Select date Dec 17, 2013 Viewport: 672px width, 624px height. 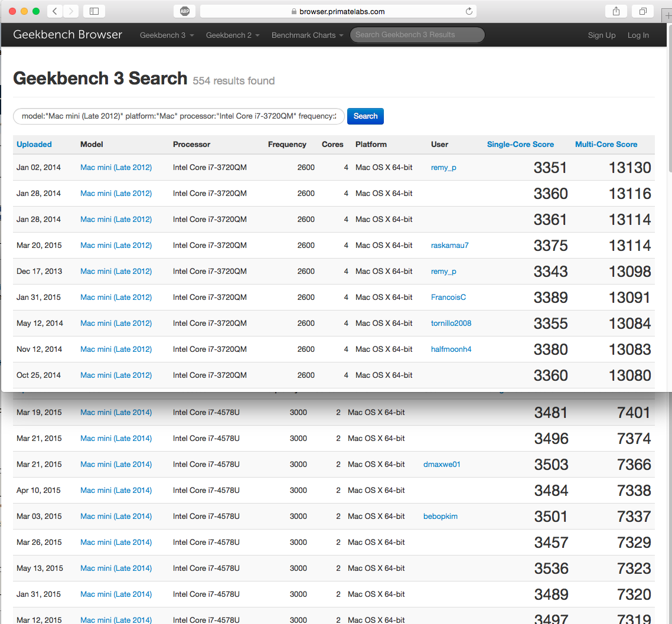[39, 272]
